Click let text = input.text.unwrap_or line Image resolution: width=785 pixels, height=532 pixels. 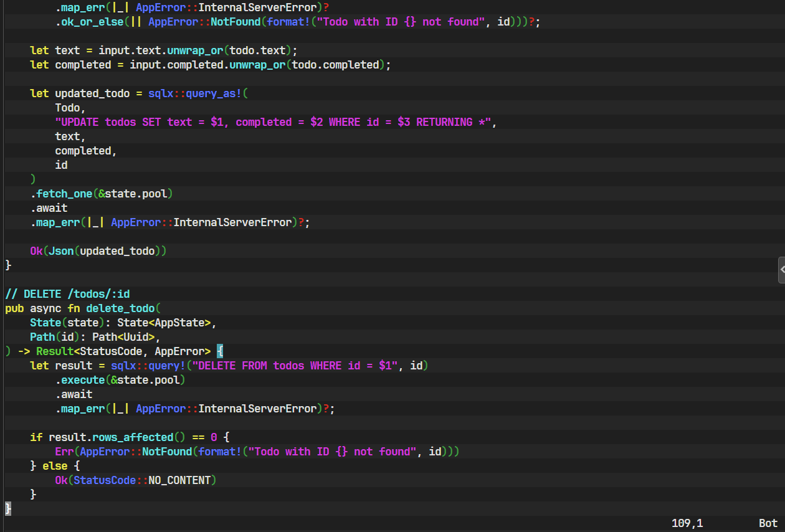(x=164, y=50)
